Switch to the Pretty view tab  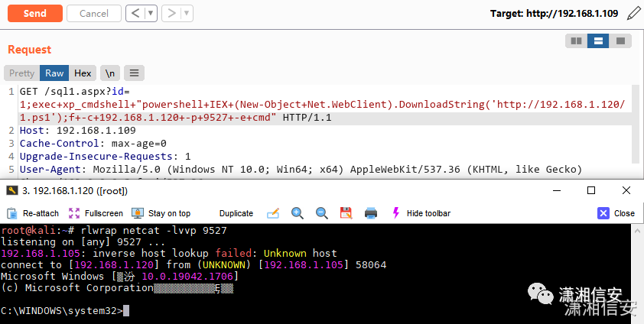tap(21, 73)
